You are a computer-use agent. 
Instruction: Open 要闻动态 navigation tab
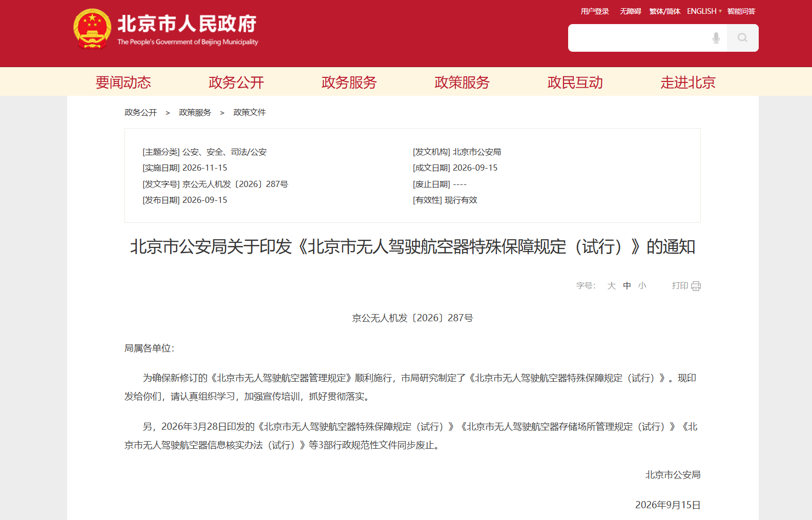pos(123,82)
